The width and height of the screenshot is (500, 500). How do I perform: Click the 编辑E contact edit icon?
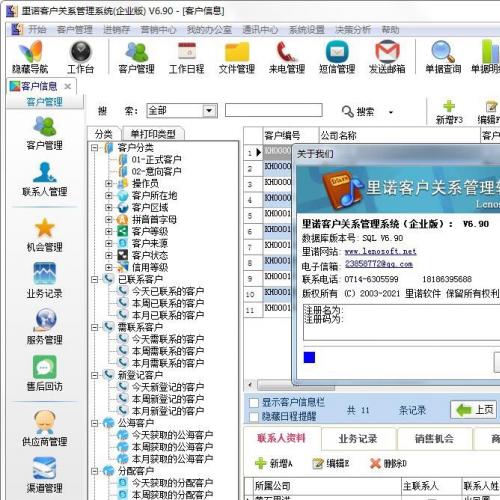tap(318, 463)
